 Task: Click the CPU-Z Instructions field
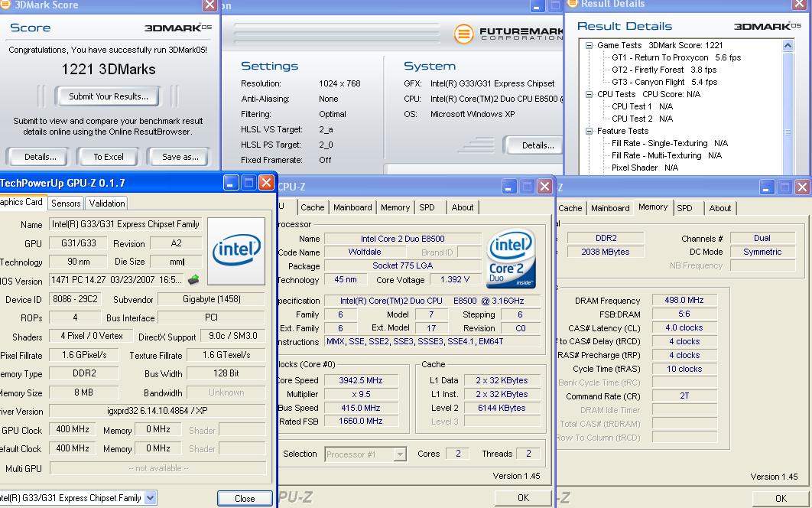pos(433,342)
